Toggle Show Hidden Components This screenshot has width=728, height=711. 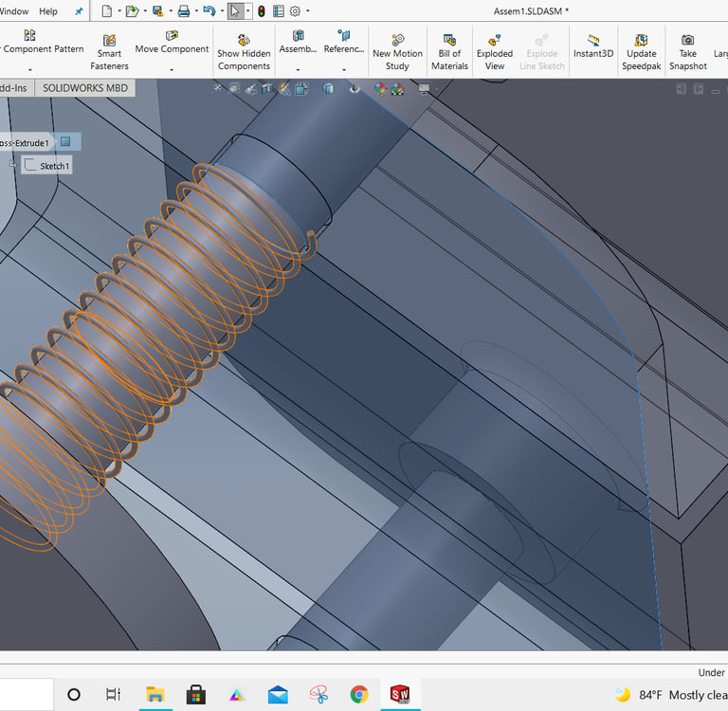click(244, 53)
